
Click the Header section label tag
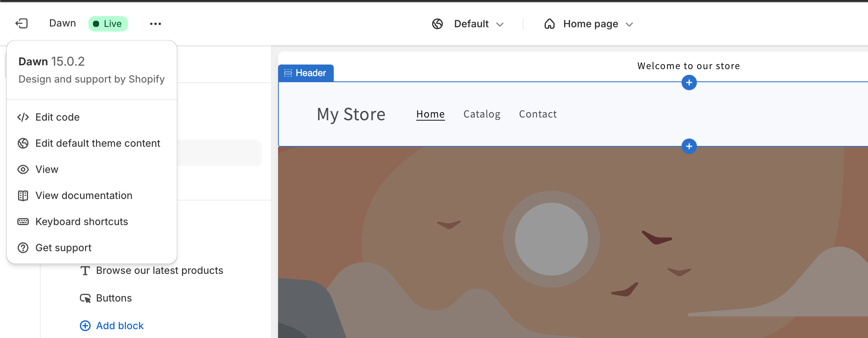tap(306, 73)
